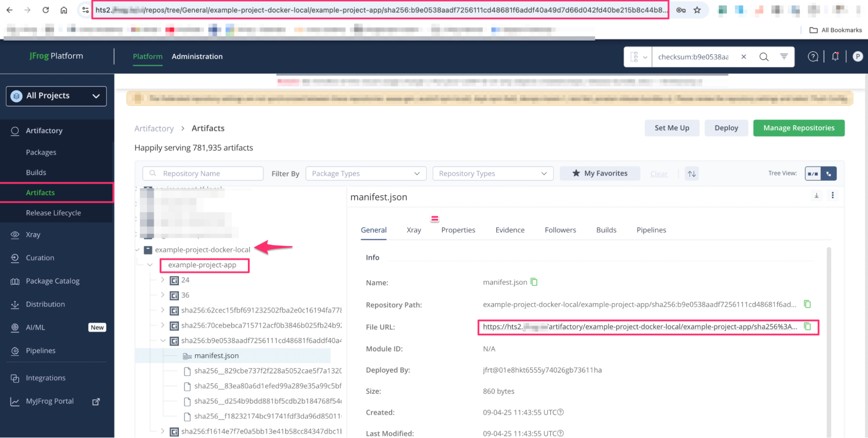This screenshot has width=868, height=438.
Task: Expand sha256:70cebebca folder
Action: point(162,325)
